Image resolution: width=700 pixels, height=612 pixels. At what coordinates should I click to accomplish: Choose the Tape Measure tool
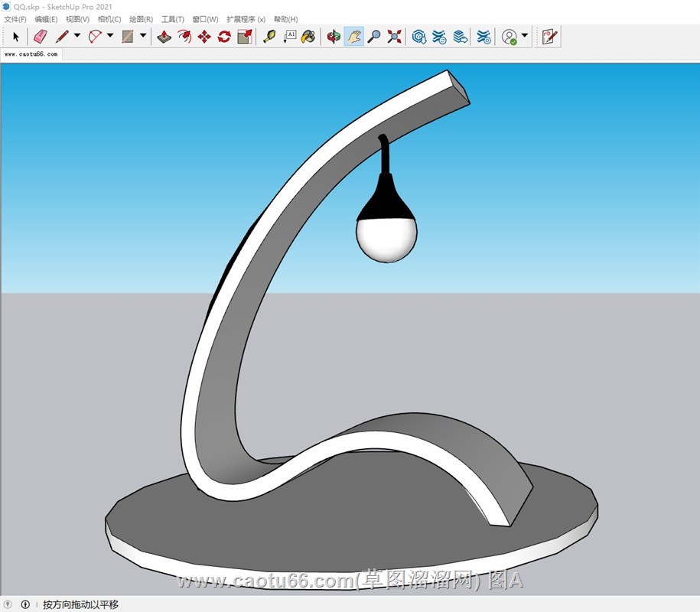tap(269, 36)
